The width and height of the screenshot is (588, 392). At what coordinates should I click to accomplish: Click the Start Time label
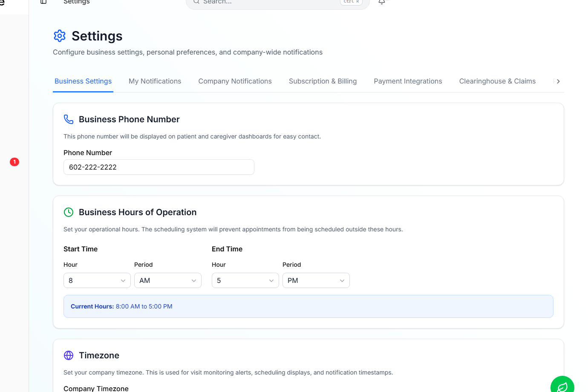pyautogui.click(x=81, y=249)
